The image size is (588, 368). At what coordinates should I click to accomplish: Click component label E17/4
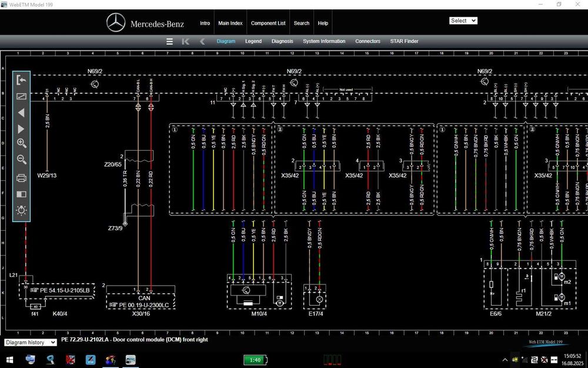pyautogui.click(x=315, y=314)
